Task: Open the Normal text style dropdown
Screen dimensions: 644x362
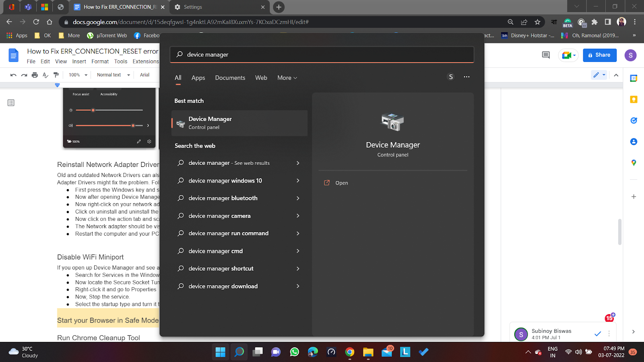Action: 114,75
